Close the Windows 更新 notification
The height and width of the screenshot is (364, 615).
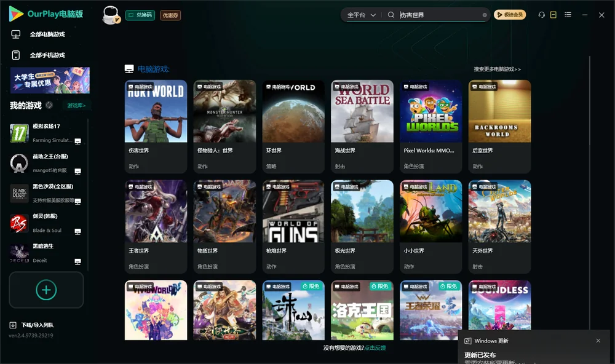click(598, 341)
